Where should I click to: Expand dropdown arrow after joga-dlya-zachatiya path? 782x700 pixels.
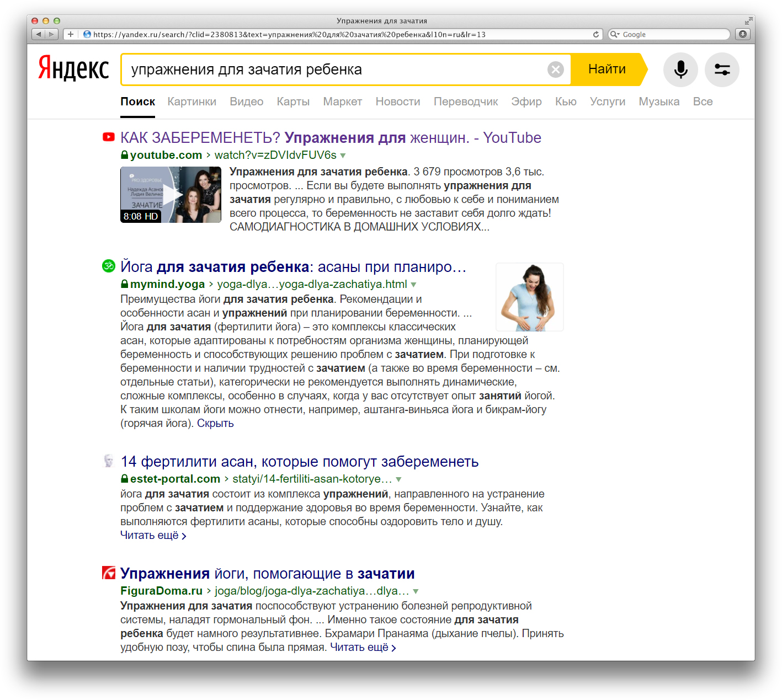coord(416,591)
